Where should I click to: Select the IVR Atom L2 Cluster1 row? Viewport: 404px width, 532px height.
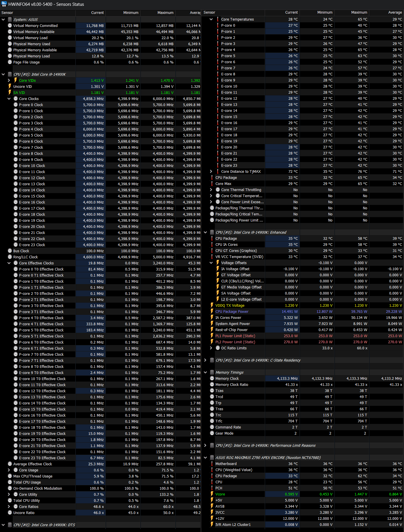[x=303, y=524]
